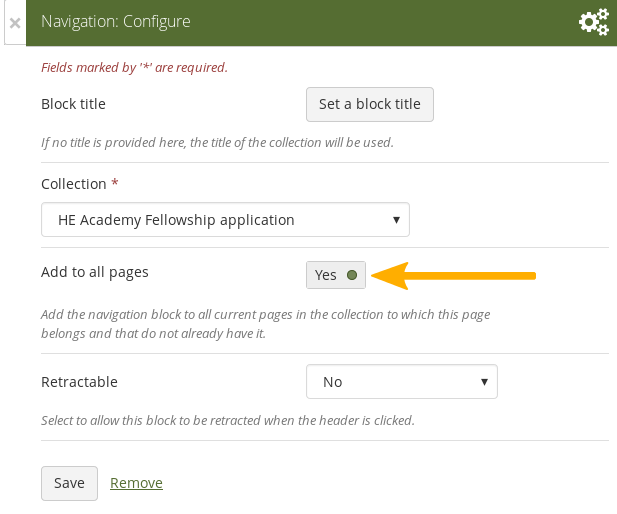
Task: Close the Navigation configure dialog
Action: [x=14, y=22]
